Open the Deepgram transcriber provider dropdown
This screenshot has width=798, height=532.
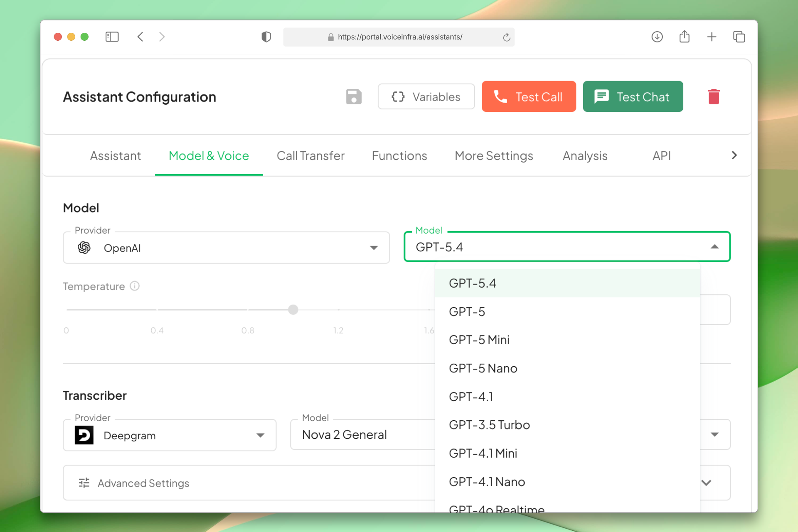click(170, 435)
